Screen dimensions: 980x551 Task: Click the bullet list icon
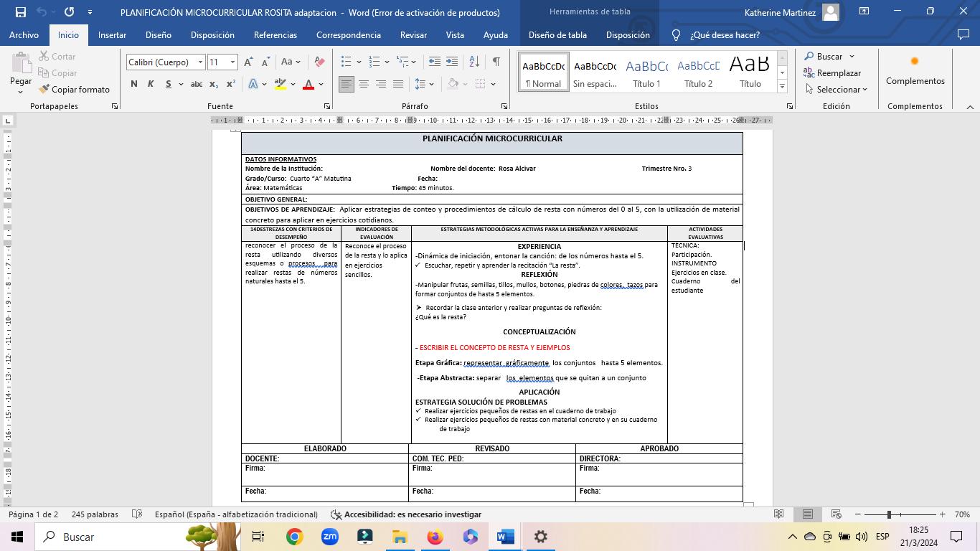(347, 62)
